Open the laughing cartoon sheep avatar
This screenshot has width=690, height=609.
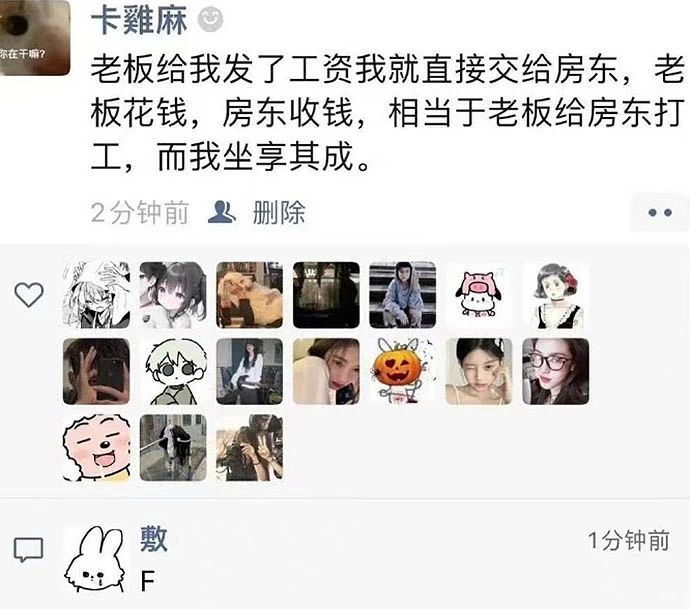click(96, 448)
